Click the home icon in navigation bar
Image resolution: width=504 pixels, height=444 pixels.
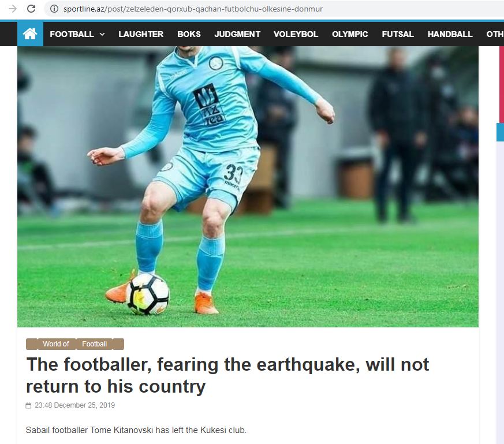pyautogui.click(x=30, y=33)
